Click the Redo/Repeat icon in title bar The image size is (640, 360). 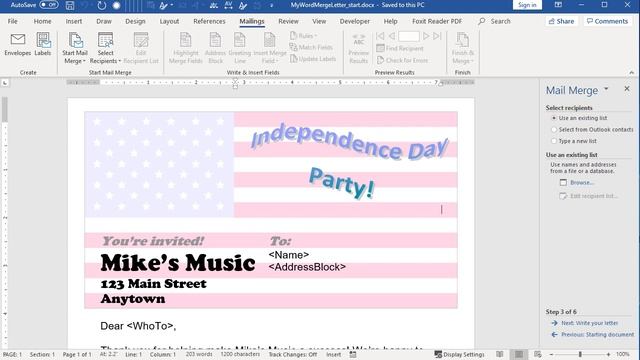click(101, 5)
